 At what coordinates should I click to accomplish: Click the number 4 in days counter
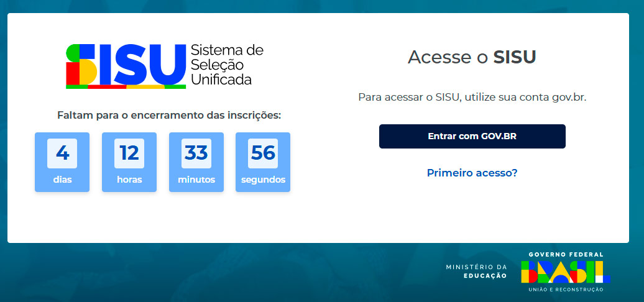[62, 153]
